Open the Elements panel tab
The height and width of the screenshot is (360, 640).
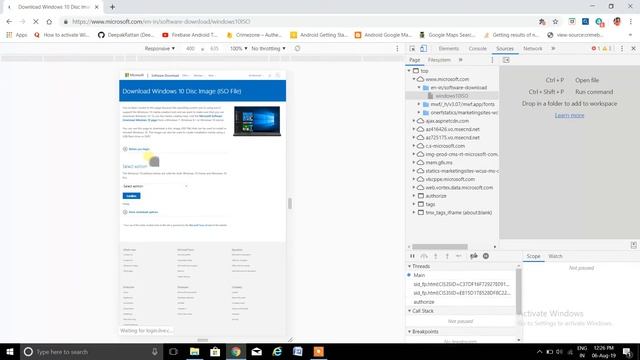(x=449, y=49)
